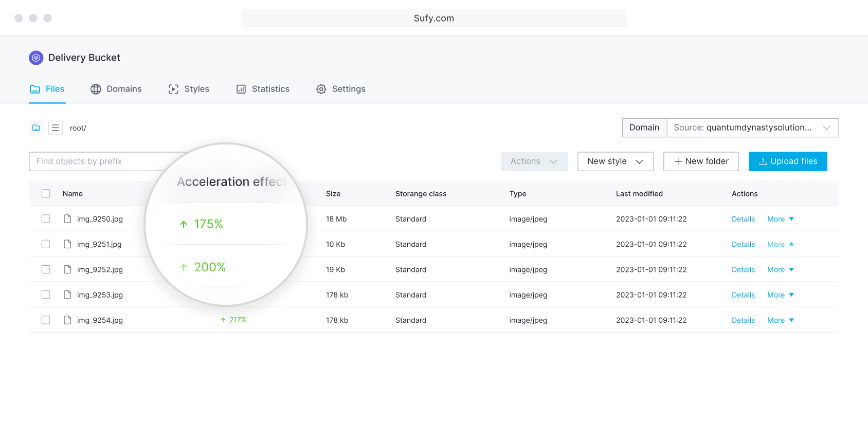Select checkbox for img_9251.jpg
The height and width of the screenshot is (440, 868).
pos(46,244)
